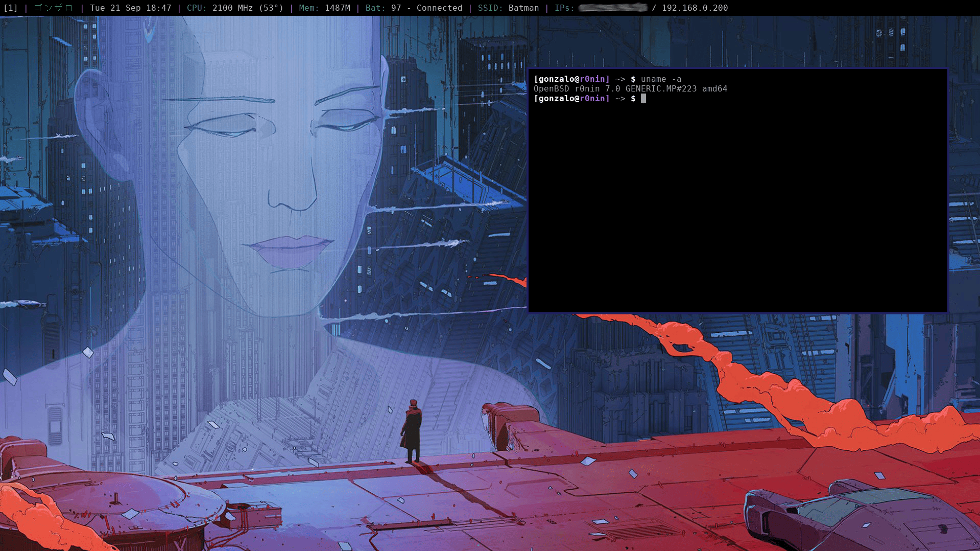
Task: Click workspace indicator [1] in status bar
Action: pos(10,8)
